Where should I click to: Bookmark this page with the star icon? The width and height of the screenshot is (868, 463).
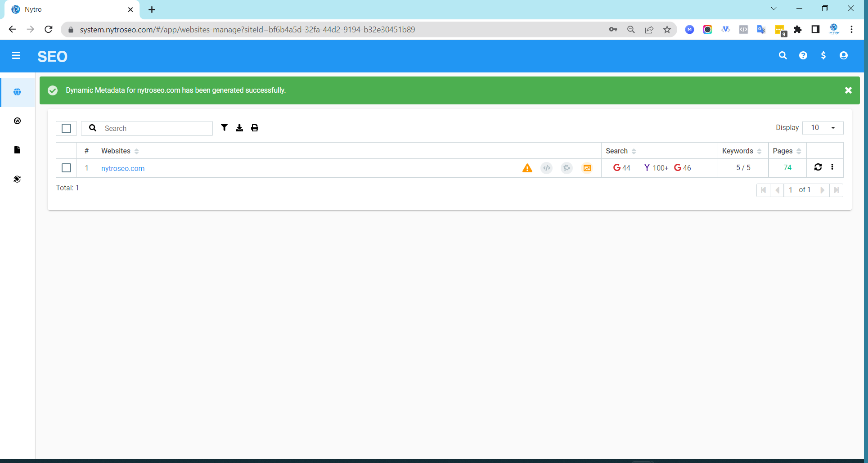point(667,29)
